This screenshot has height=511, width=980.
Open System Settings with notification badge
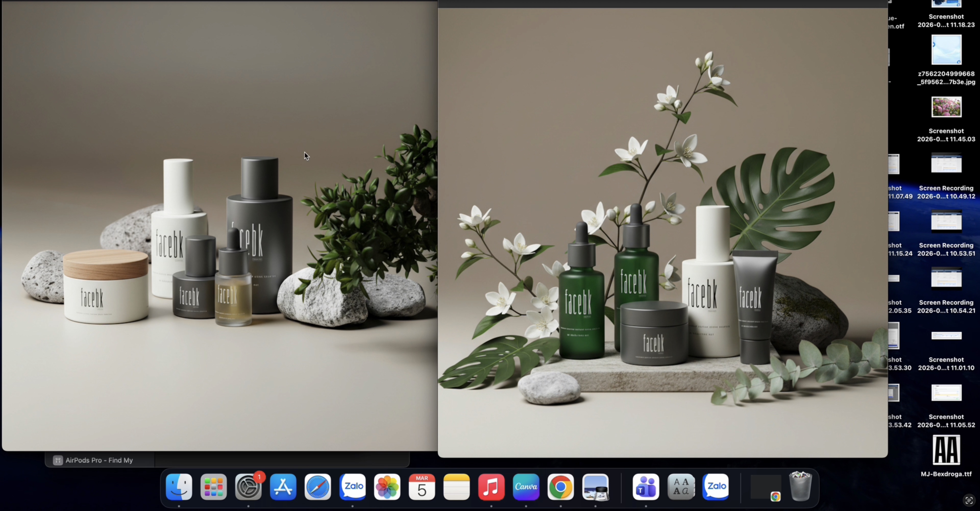tap(248, 487)
